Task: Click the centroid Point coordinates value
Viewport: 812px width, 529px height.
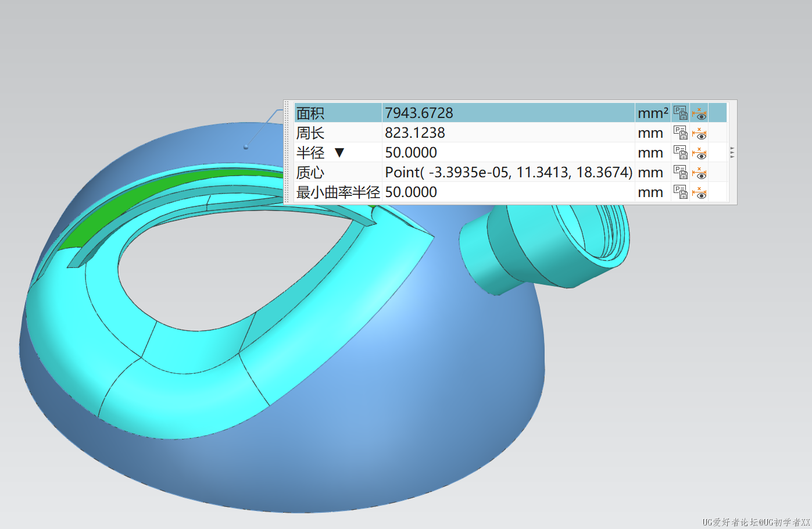Action: coord(509,172)
